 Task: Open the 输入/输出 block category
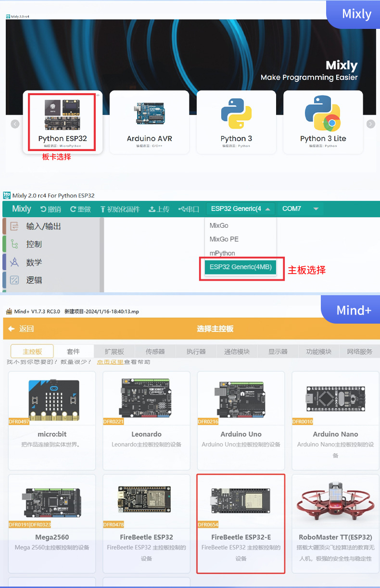click(x=44, y=226)
